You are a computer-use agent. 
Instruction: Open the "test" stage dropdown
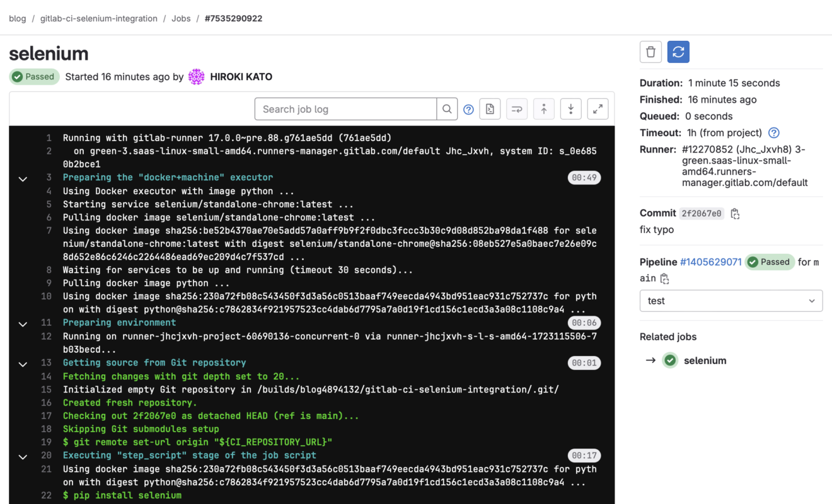coord(731,301)
